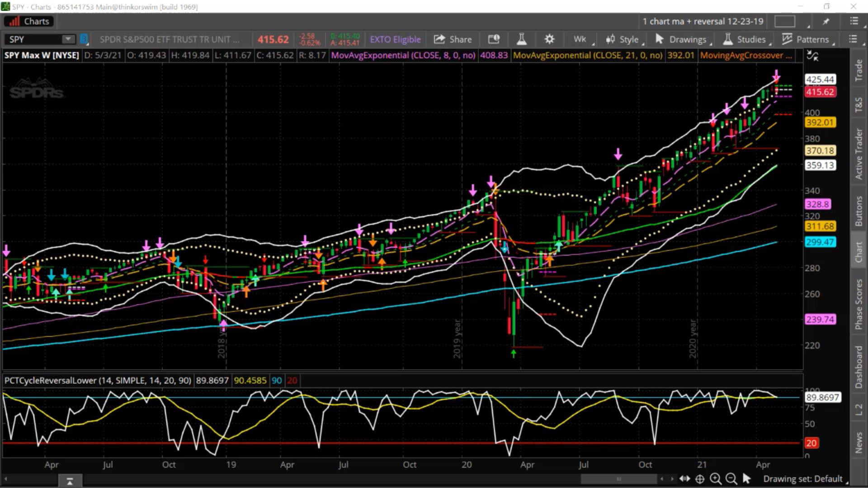The image size is (868, 488).
Task: Open the Drawings menu
Action: (683, 39)
